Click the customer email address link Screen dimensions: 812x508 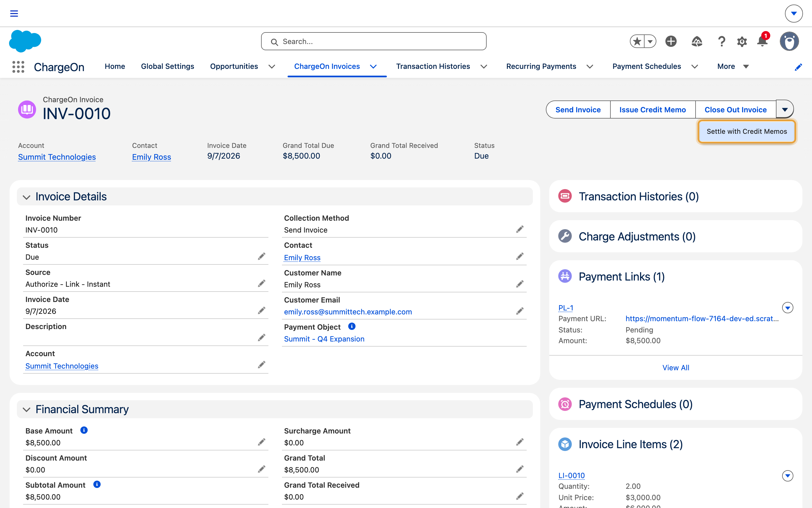coord(348,312)
